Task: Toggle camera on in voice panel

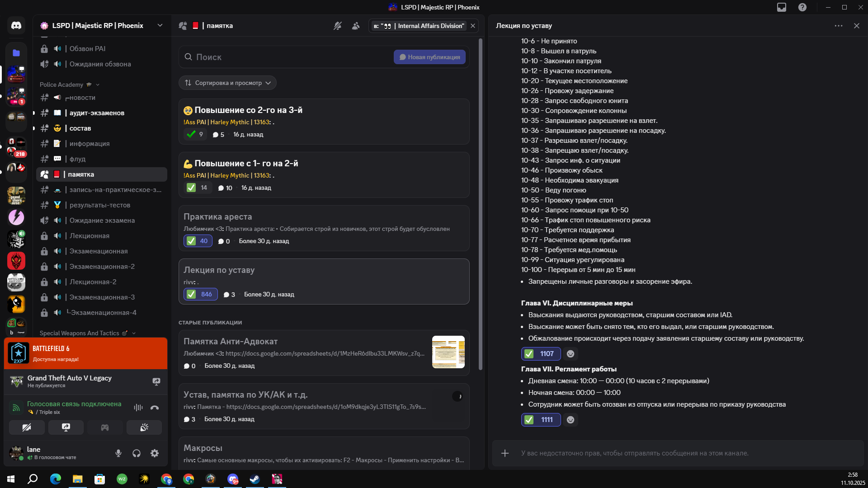Action: pos(27,427)
